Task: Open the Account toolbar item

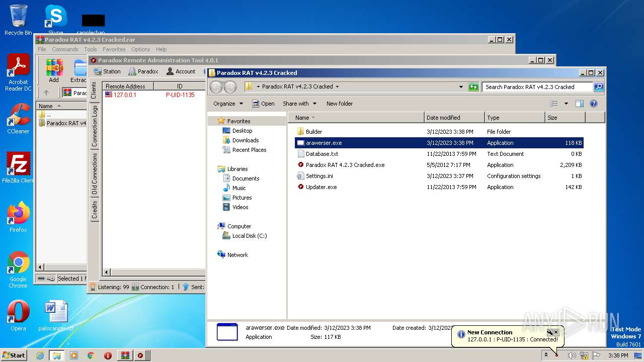Action: [x=181, y=71]
